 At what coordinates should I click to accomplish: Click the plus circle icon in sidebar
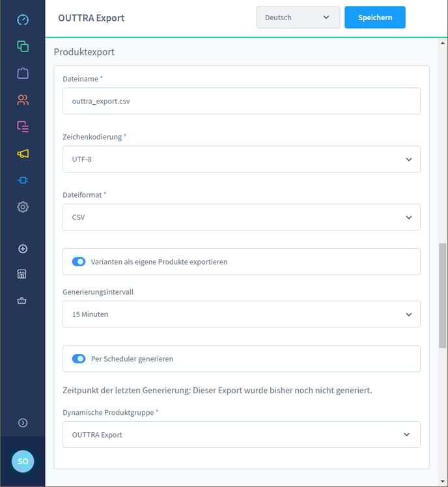(x=23, y=249)
